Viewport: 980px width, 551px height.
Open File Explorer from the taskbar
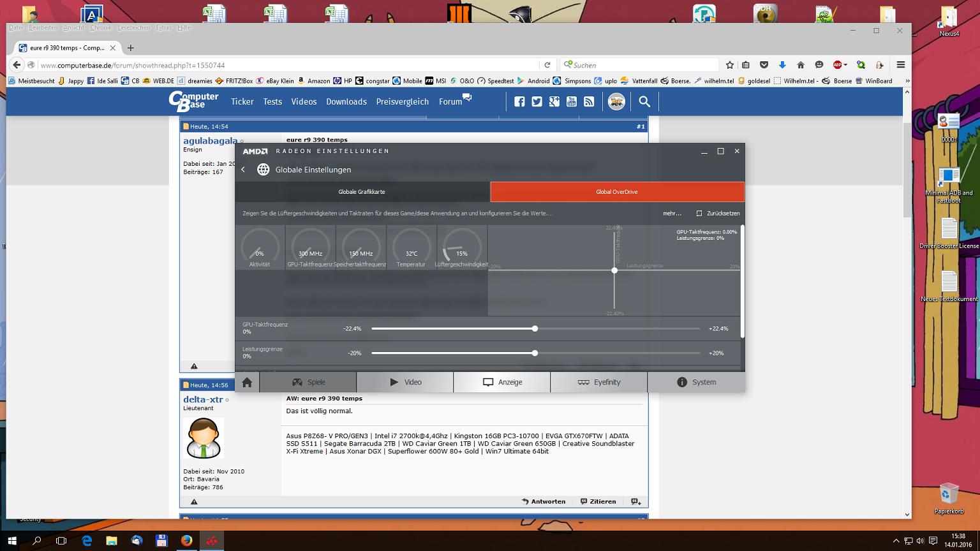[x=112, y=541]
